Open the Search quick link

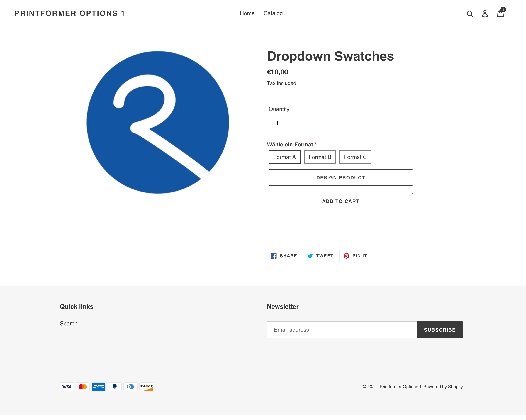69,323
